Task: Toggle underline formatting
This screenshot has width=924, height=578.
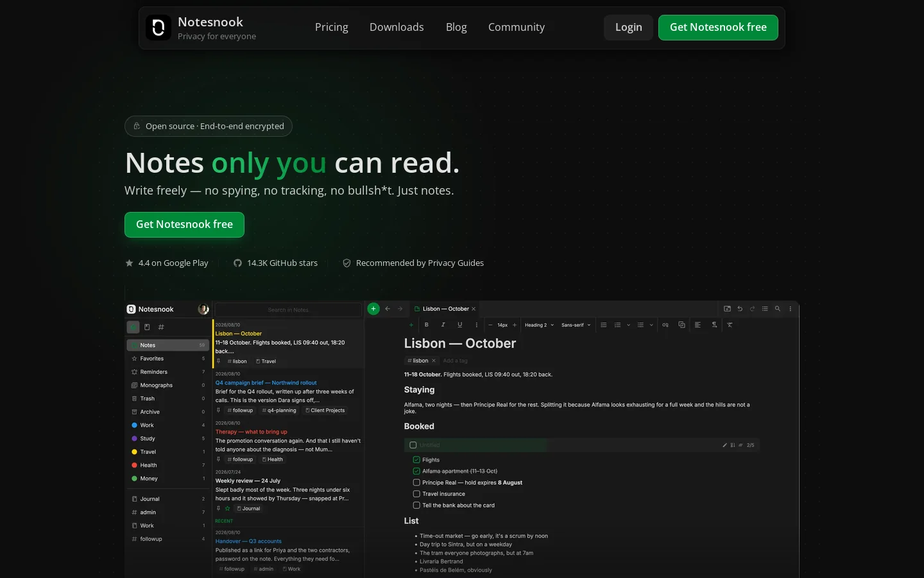Action: (x=459, y=325)
